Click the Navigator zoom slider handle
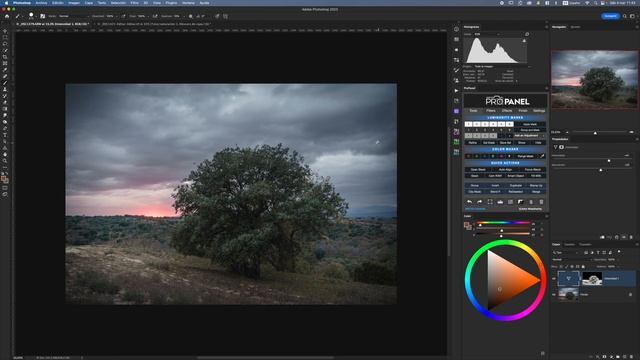The height and width of the screenshot is (360, 640). tap(595, 133)
